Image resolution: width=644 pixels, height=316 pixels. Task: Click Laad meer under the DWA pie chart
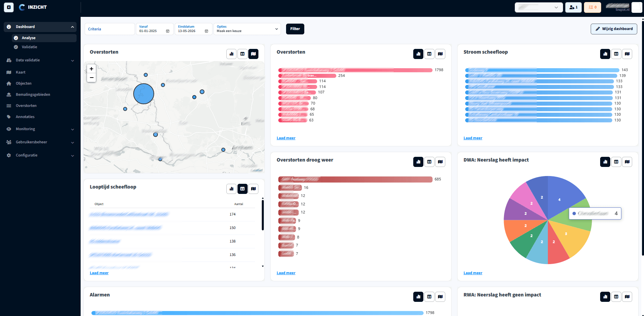pos(473,273)
